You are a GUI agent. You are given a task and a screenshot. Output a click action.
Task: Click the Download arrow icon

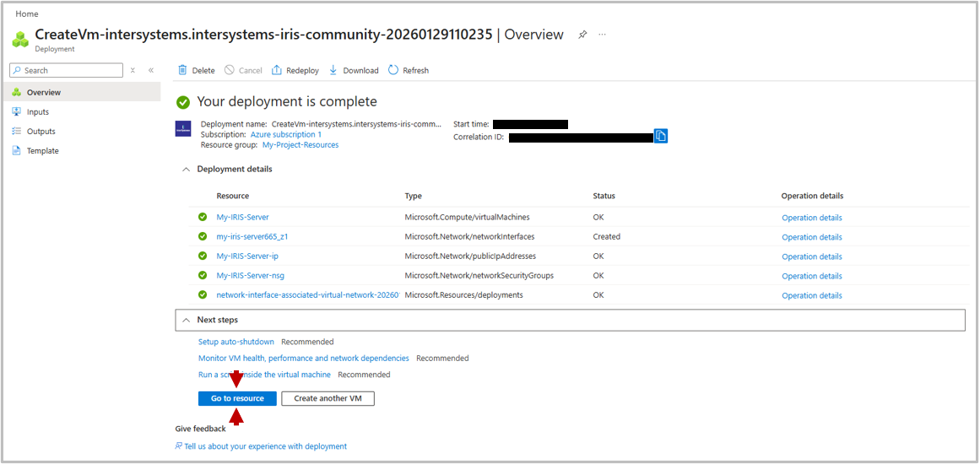tap(333, 70)
